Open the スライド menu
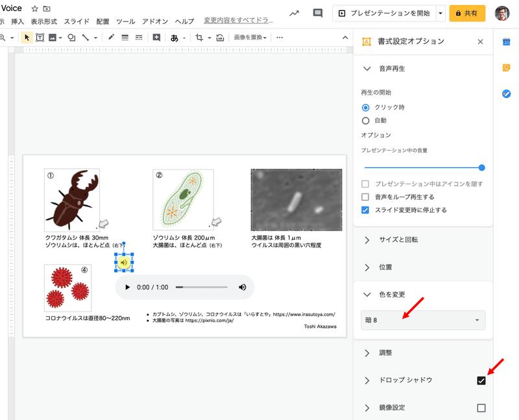519x420 pixels. pos(76,21)
